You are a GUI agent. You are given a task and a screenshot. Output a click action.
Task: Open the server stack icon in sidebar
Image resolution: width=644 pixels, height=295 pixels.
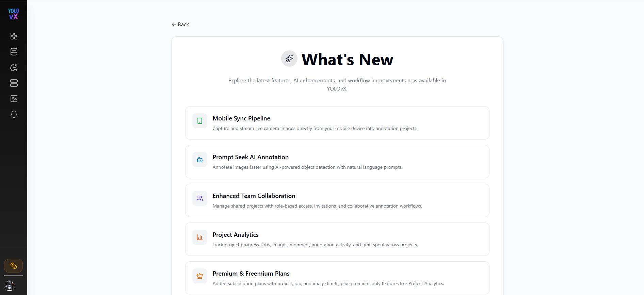point(14,83)
